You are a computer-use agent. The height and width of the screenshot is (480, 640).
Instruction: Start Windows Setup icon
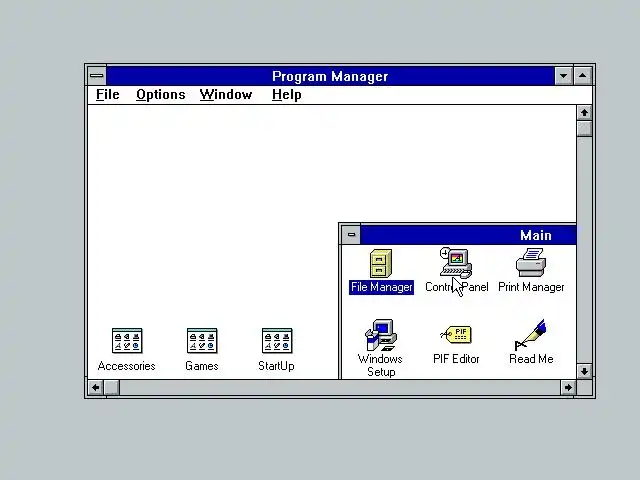[380, 335]
